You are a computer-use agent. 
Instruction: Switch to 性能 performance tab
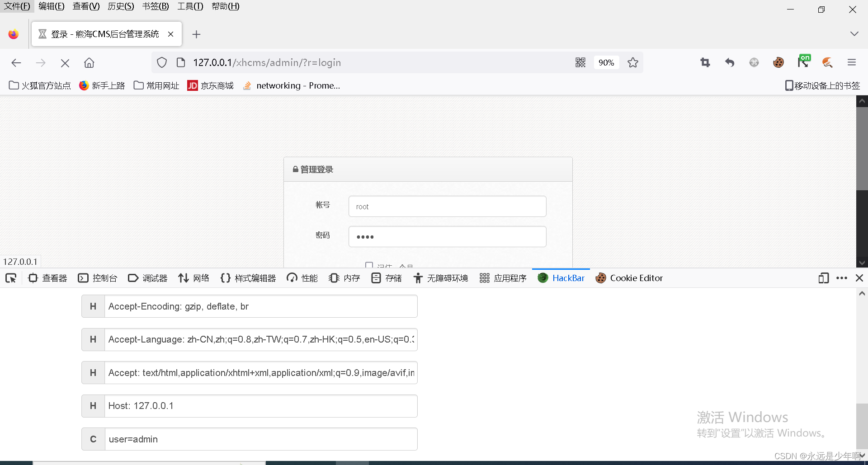(302, 278)
